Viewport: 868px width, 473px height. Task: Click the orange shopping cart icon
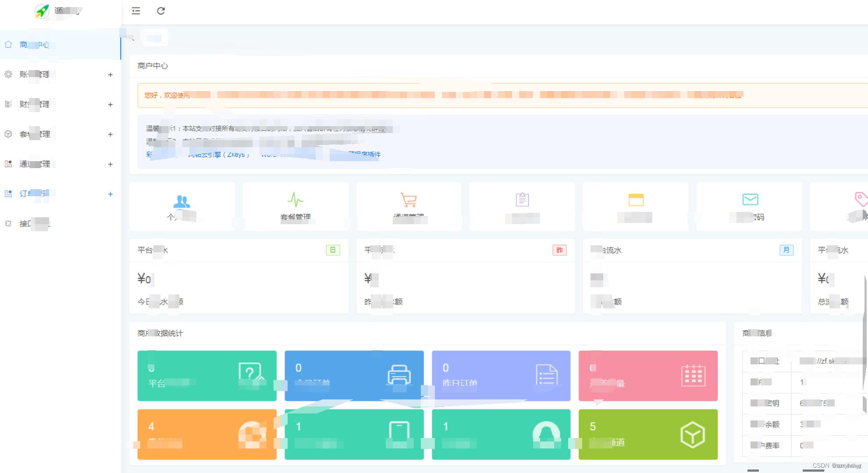point(409,200)
